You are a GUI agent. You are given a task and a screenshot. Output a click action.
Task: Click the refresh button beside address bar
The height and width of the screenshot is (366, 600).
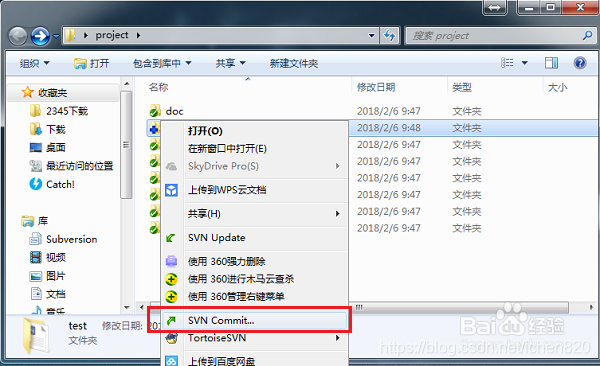coord(390,36)
